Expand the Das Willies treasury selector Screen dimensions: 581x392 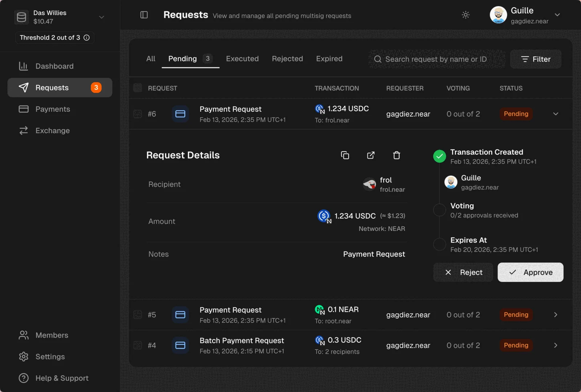(x=102, y=17)
